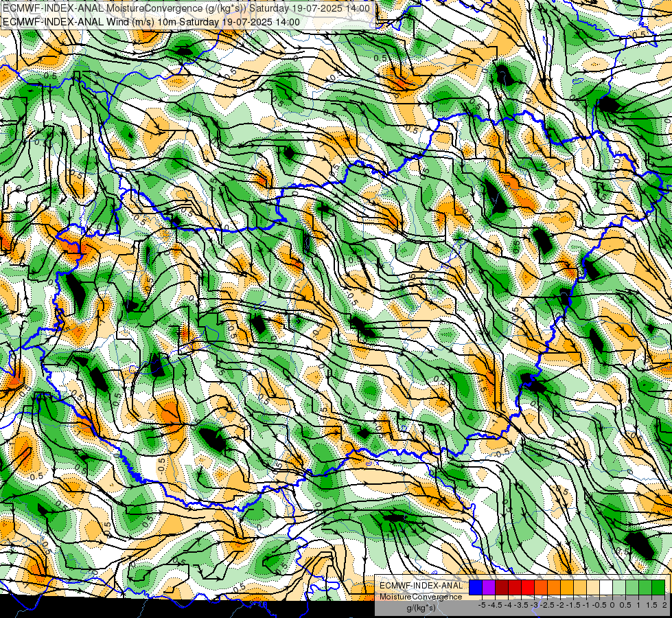The width and height of the screenshot is (672, 618).
Task: Click the legend label 'MoistureConvergence'
Action: [421, 597]
